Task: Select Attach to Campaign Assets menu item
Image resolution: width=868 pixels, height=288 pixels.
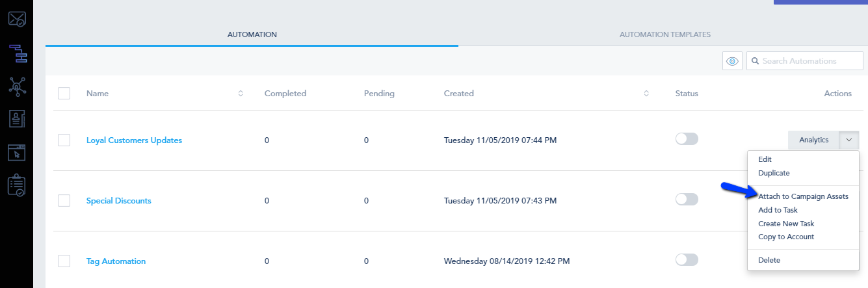Action: 803,196
